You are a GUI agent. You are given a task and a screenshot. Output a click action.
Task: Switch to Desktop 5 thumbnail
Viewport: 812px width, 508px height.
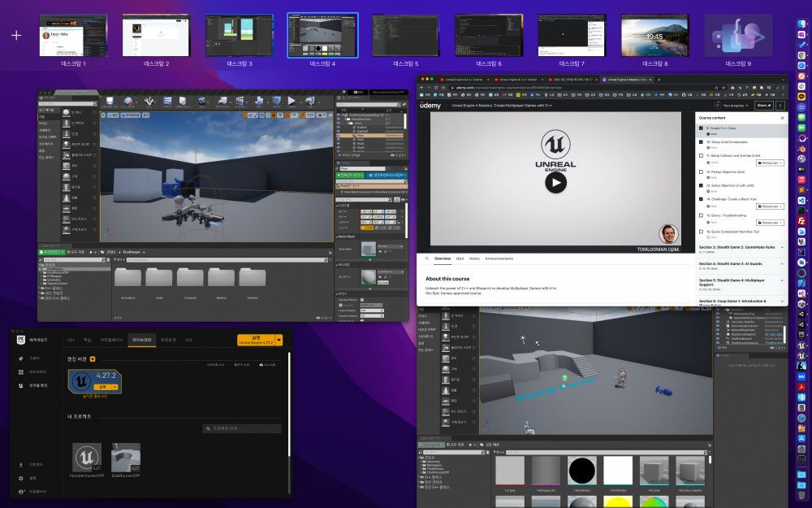405,35
